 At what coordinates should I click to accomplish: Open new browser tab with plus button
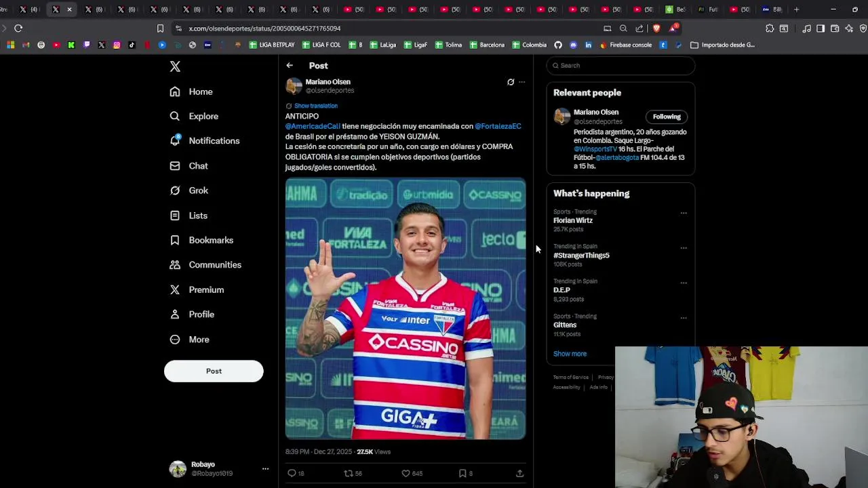[796, 9]
